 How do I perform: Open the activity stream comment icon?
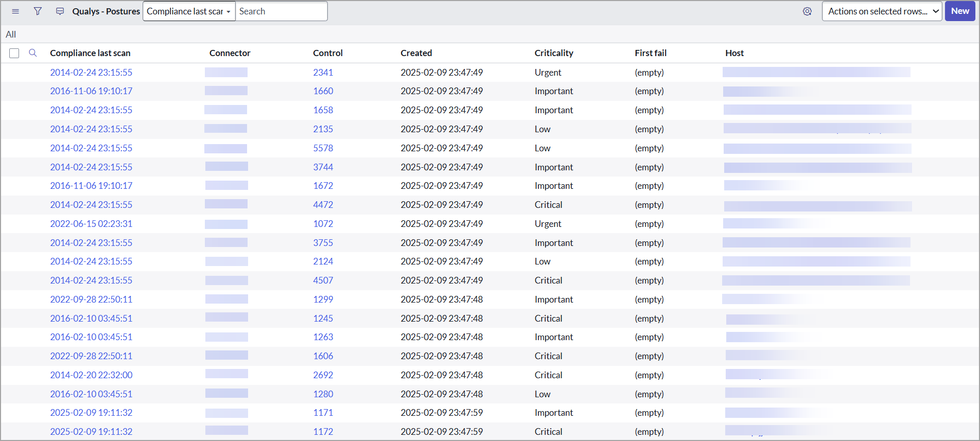pyautogui.click(x=60, y=11)
